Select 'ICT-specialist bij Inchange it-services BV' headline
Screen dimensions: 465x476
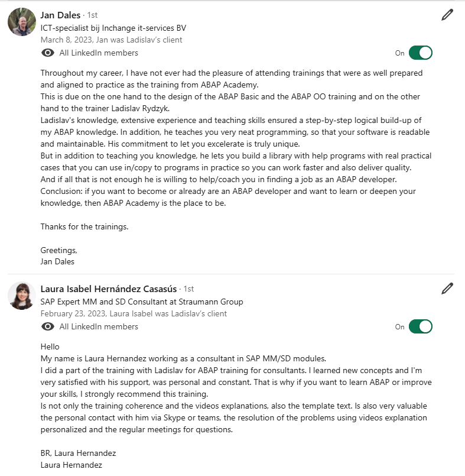[113, 28]
